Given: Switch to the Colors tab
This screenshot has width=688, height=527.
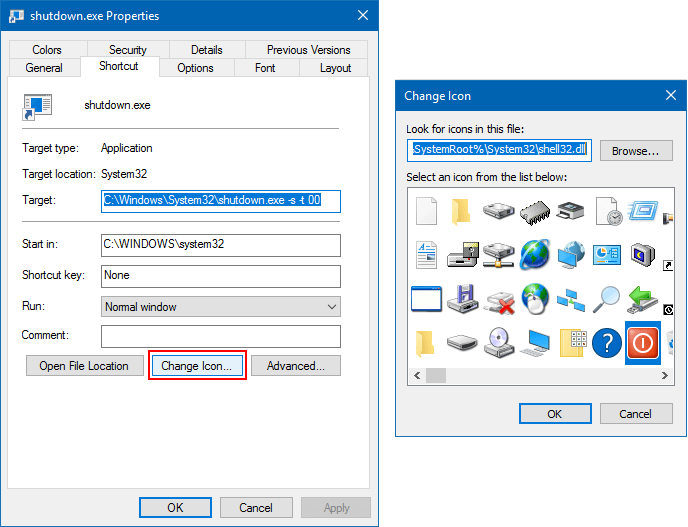Looking at the screenshot, I should click(47, 50).
